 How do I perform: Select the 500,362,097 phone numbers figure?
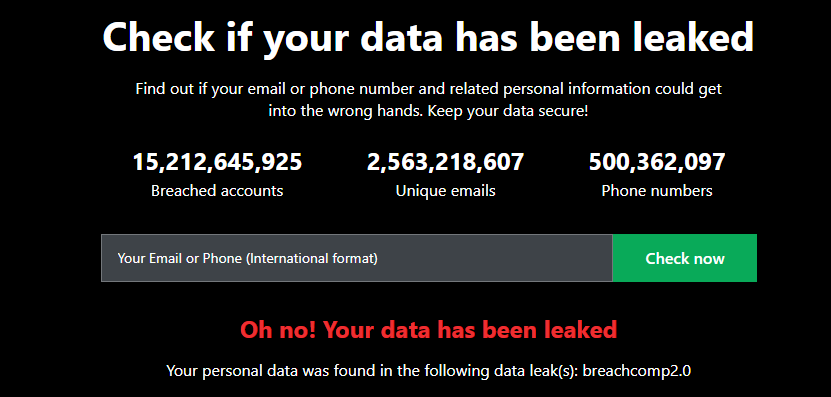(x=657, y=162)
